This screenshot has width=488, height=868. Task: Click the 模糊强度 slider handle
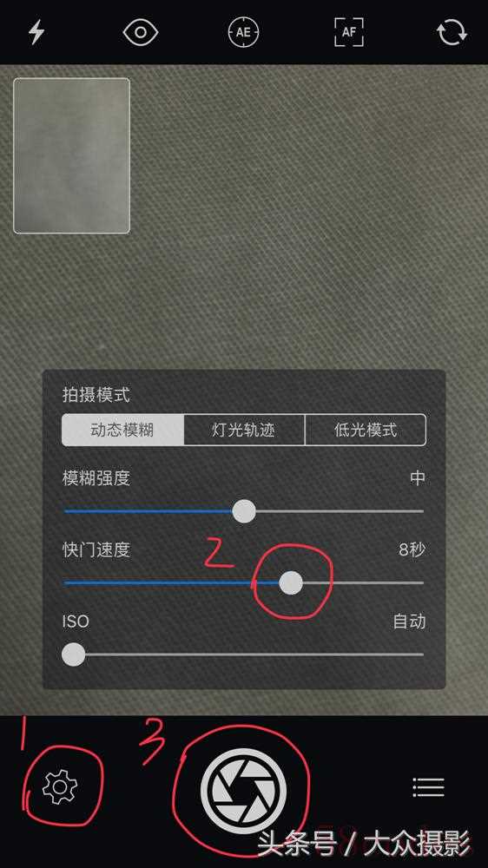[244, 511]
